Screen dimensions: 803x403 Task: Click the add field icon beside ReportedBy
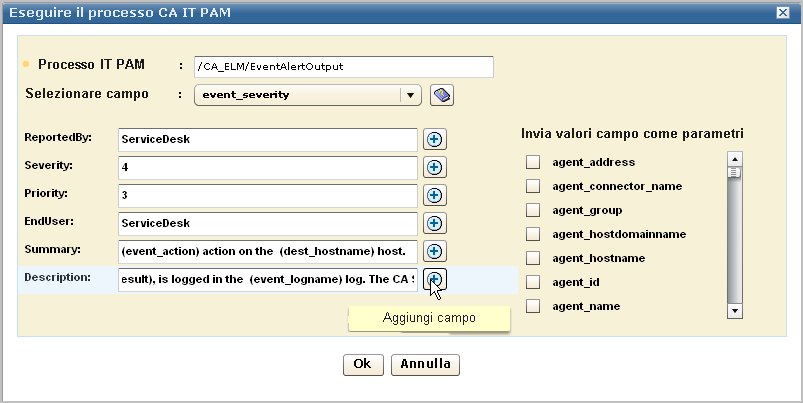click(434, 140)
